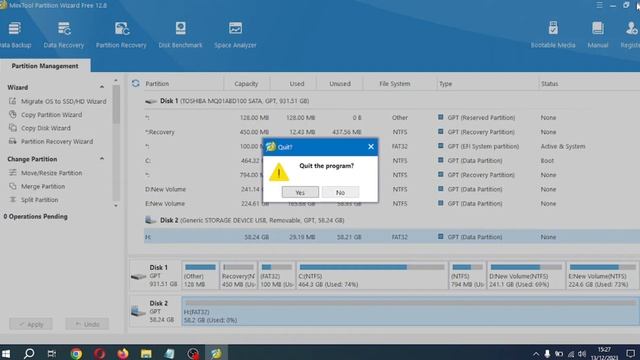
Task: Click the Undo button
Action: 87,324
